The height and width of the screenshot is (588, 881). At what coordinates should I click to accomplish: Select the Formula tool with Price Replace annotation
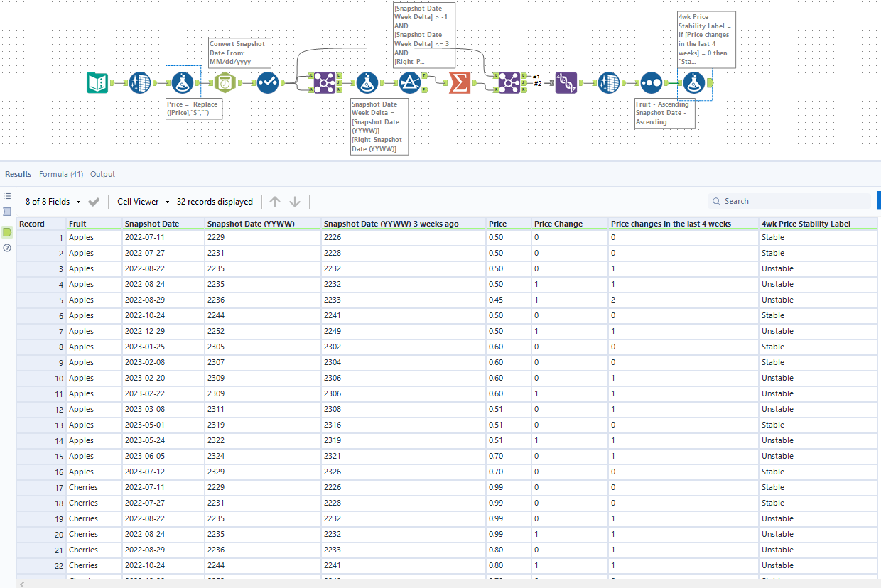183,83
